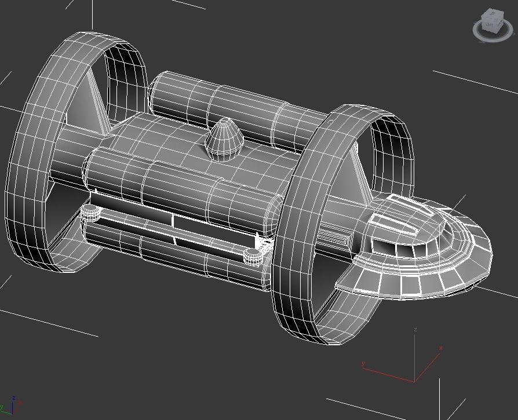518x420 pixels.
Task: Click the Y label on the world axis tripod
Action: (x=363, y=363)
